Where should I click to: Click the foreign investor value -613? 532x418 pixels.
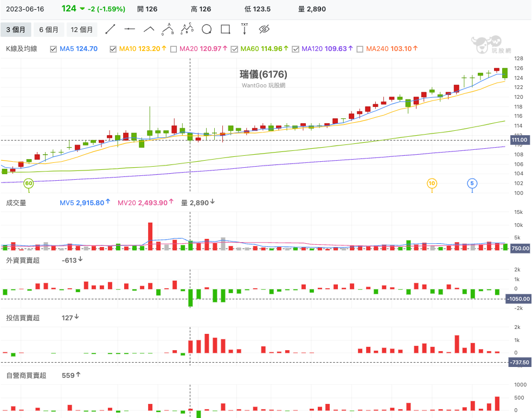(69, 261)
